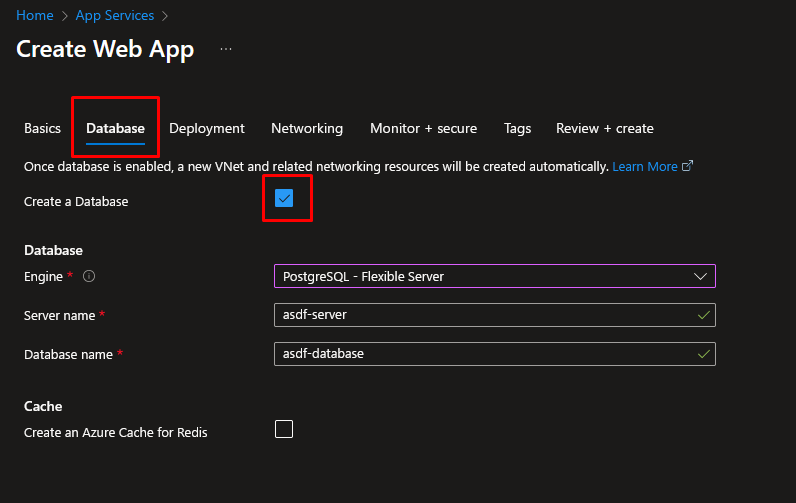Enable Create an Azure Cache for Redis
The height and width of the screenshot is (503, 796).
[284, 429]
